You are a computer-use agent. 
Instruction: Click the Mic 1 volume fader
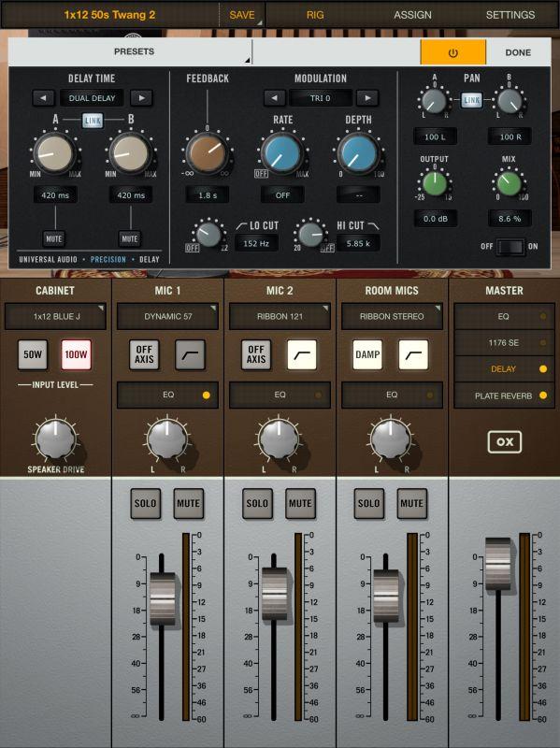(x=162, y=598)
